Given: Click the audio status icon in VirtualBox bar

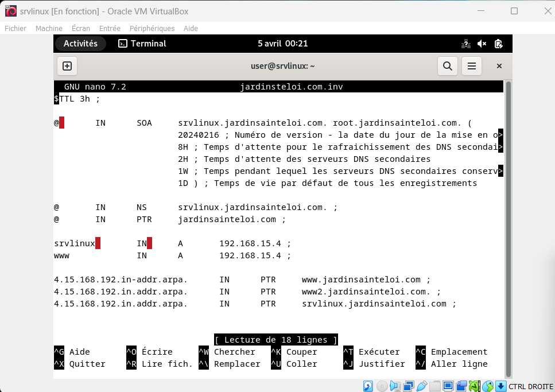Looking at the screenshot, I should click(395, 386).
